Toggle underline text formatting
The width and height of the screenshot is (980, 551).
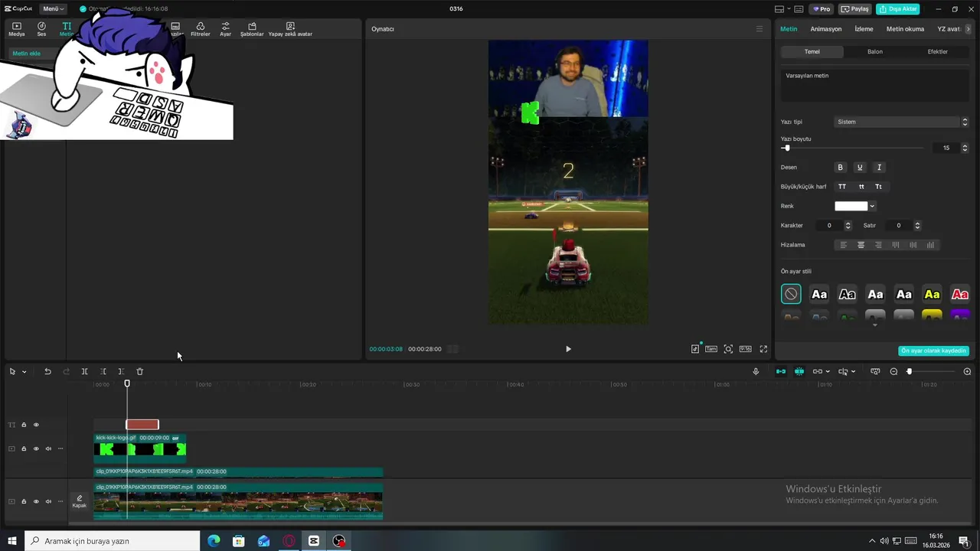pyautogui.click(x=860, y=168)
